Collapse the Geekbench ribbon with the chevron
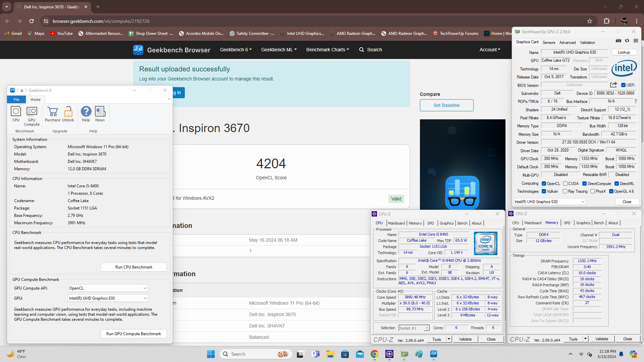 (169, 99)
